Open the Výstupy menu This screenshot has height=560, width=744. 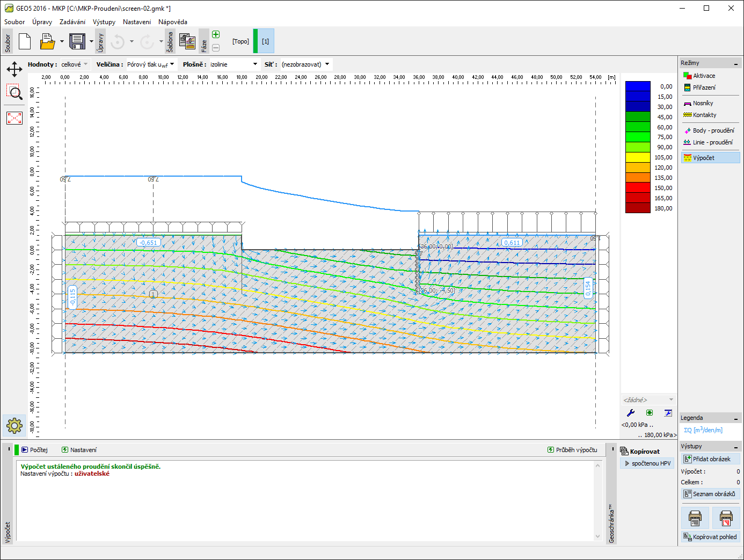coord(104,22)
